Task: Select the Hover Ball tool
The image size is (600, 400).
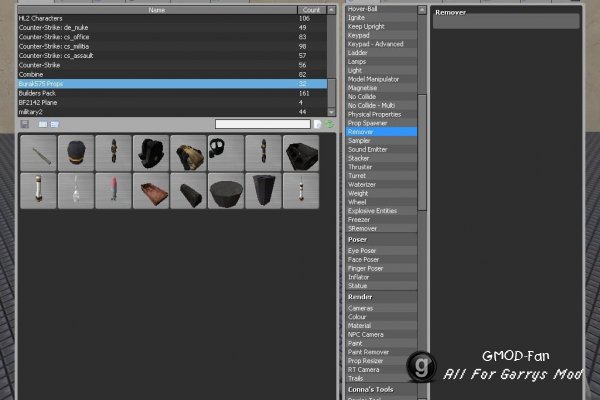Action: [x=381, y=9]
